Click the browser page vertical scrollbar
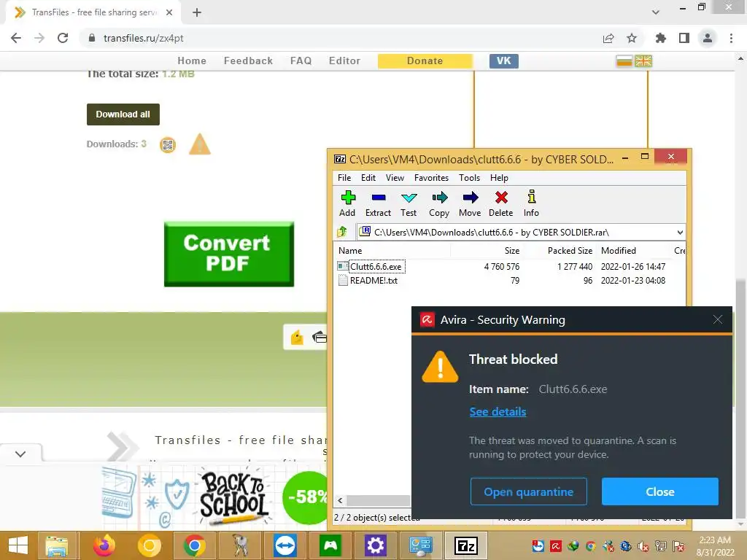 741,400
